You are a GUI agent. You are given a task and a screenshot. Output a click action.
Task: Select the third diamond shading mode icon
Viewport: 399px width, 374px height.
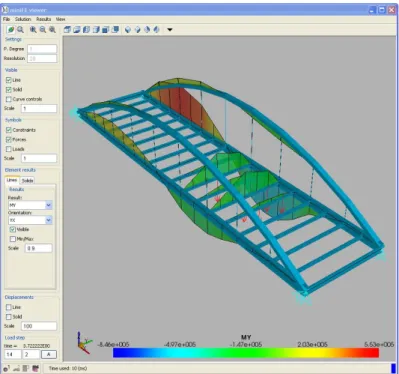(x=147, y=30)
